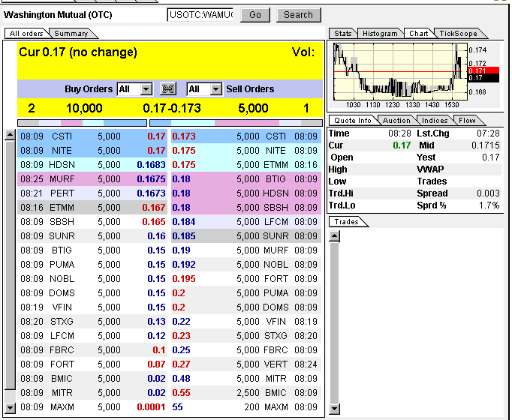Click the Sprd % value 1.7%

(x=489, y=205)
